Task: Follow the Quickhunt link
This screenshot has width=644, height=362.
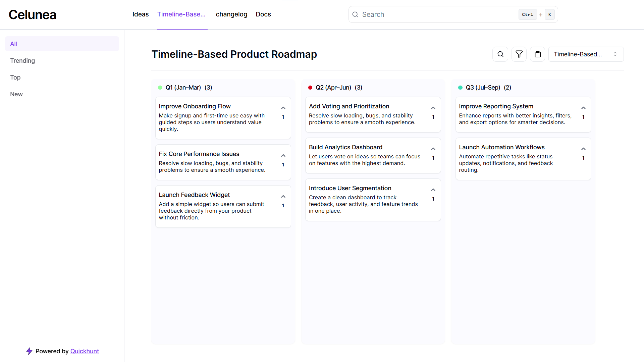Action: pyautogui.click(x=85, y=351)
